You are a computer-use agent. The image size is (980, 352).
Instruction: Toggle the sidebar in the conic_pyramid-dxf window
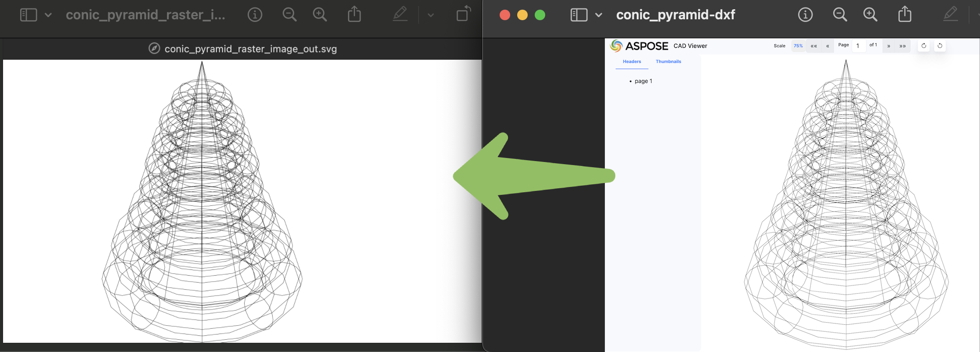[579, 15]
